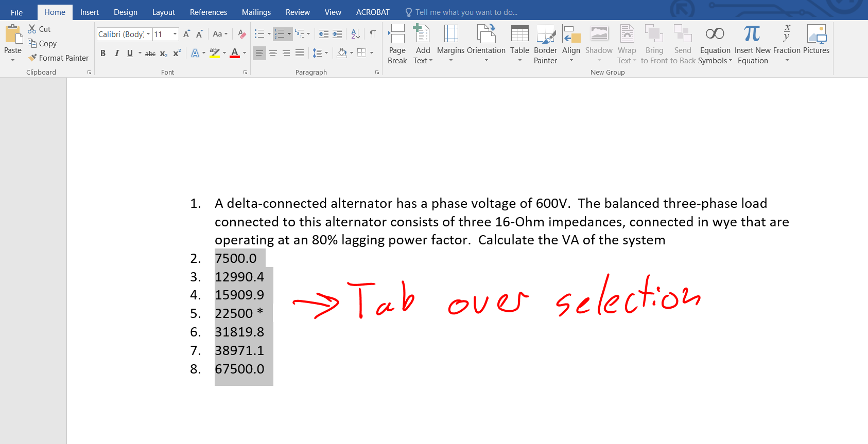This screenshot has height=444, width=868.
Task: Align text left
Action: [259, 53]
